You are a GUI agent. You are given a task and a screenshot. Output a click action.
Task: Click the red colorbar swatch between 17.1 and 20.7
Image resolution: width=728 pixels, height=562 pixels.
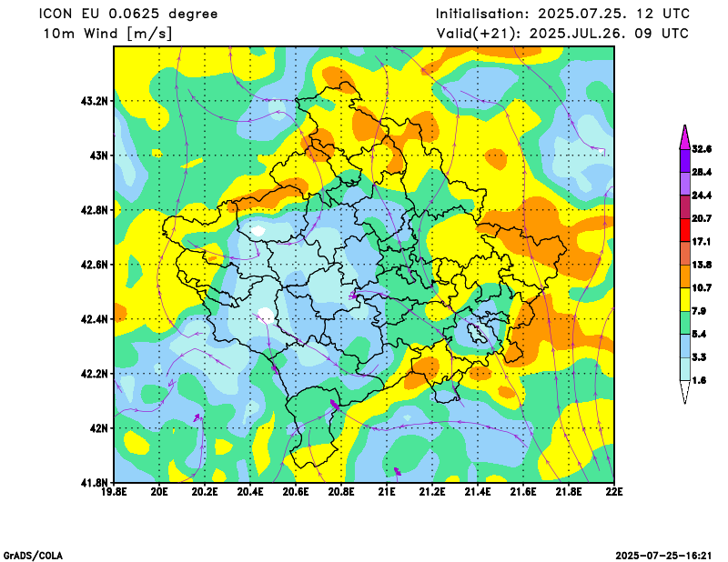(x=685, y=230)
